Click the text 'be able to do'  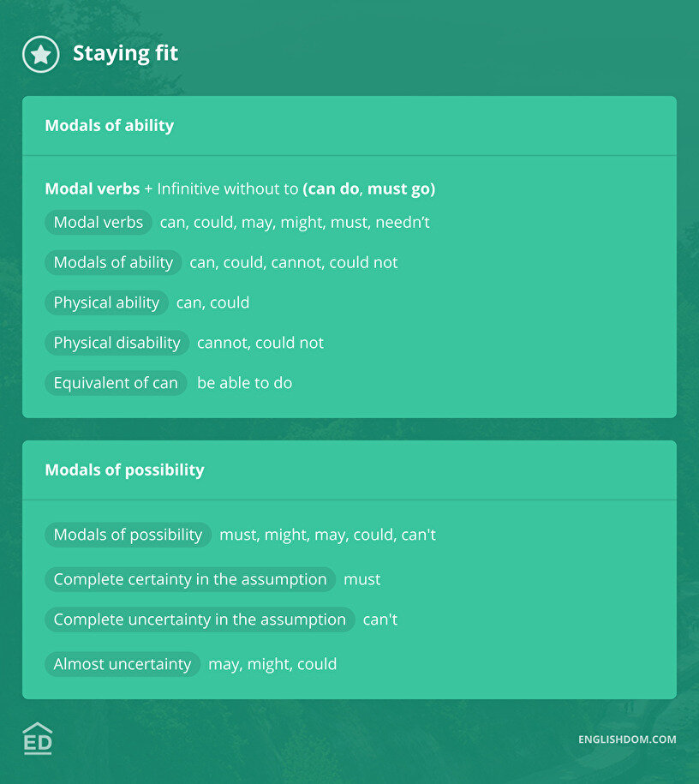244,383
